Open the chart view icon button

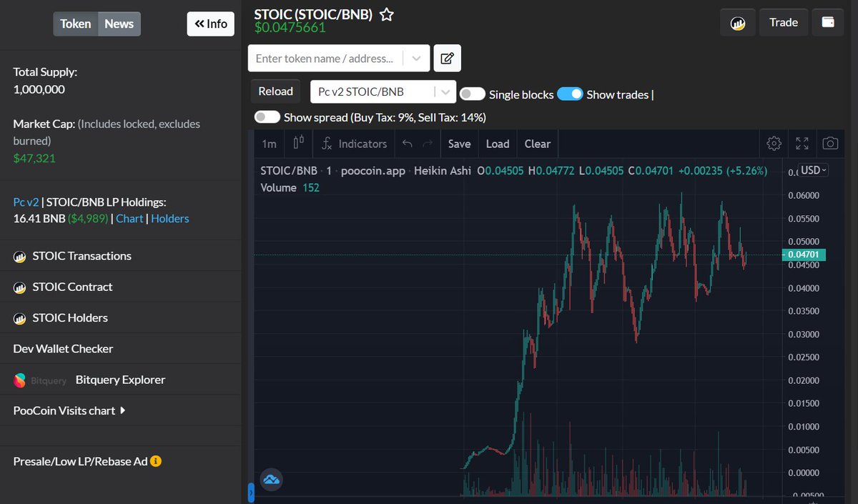click(738, 23)
